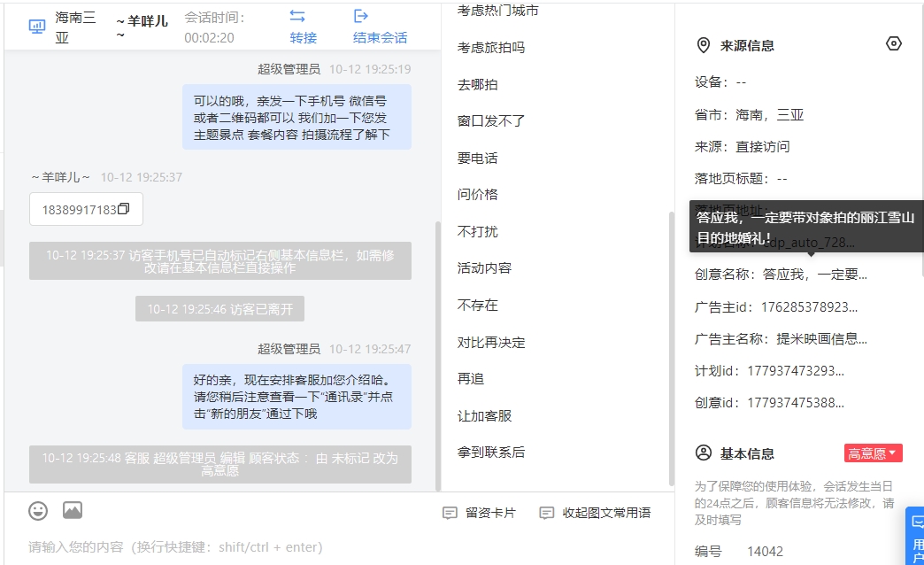
Task: Click the hexagon settings icon in 来源信息
Action: (x=894, y=43)
